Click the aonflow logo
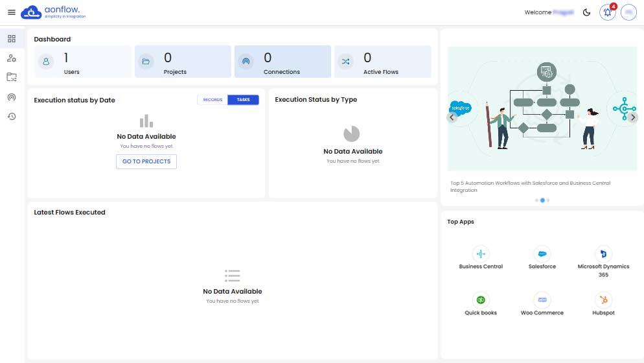 pyautogui.click(x=53, y=12)
